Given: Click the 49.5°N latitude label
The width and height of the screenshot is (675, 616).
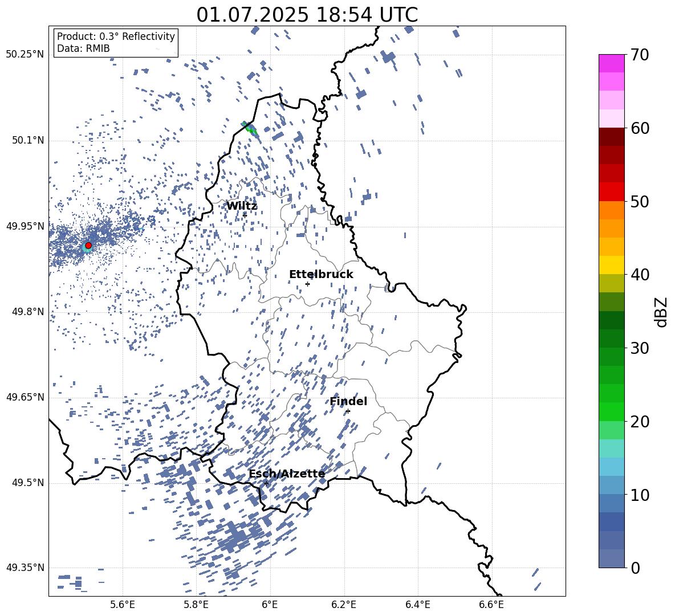Looking at the screenshot, I should point(27,483).
